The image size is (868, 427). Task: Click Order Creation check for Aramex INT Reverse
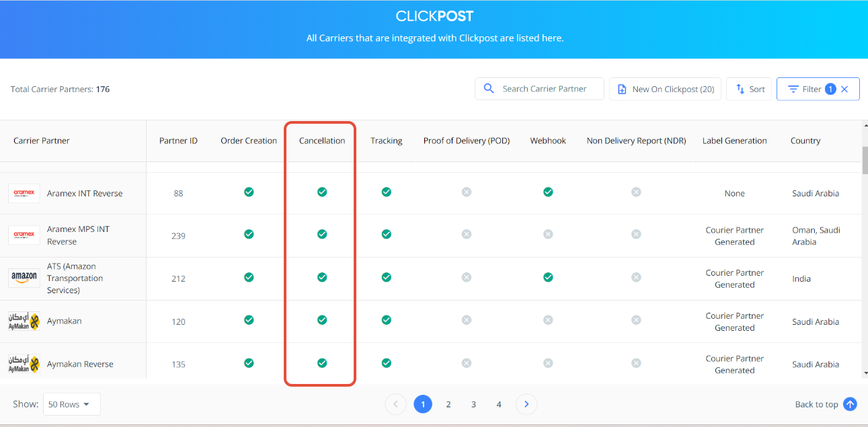[x=249, y=192]
